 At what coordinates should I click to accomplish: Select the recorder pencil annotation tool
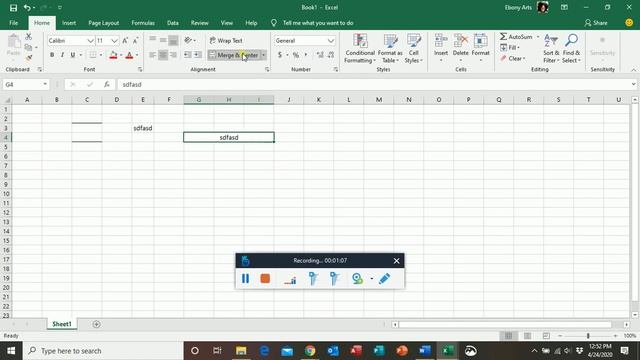[x=384, y=278]
